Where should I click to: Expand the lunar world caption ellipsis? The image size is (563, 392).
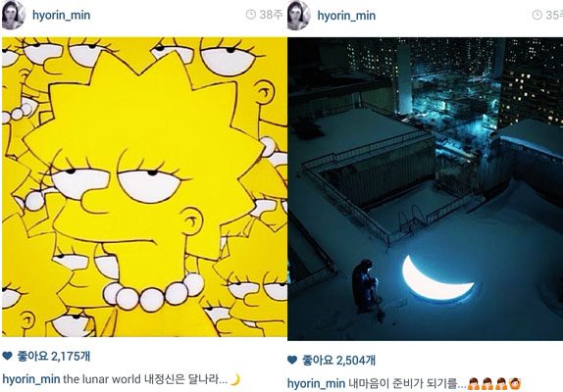coord(223,381)
